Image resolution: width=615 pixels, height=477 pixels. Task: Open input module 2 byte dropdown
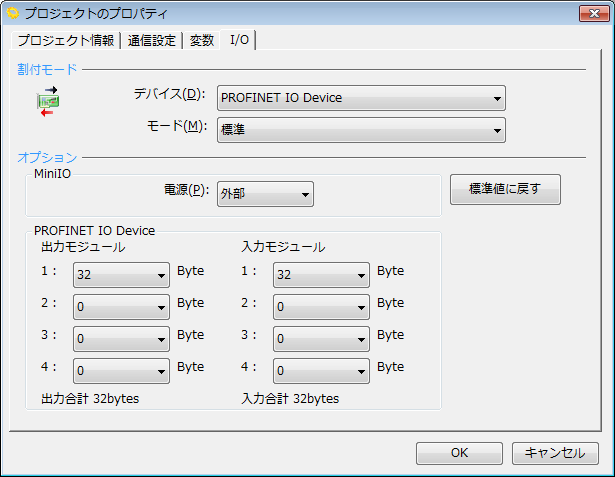(321, 307)
